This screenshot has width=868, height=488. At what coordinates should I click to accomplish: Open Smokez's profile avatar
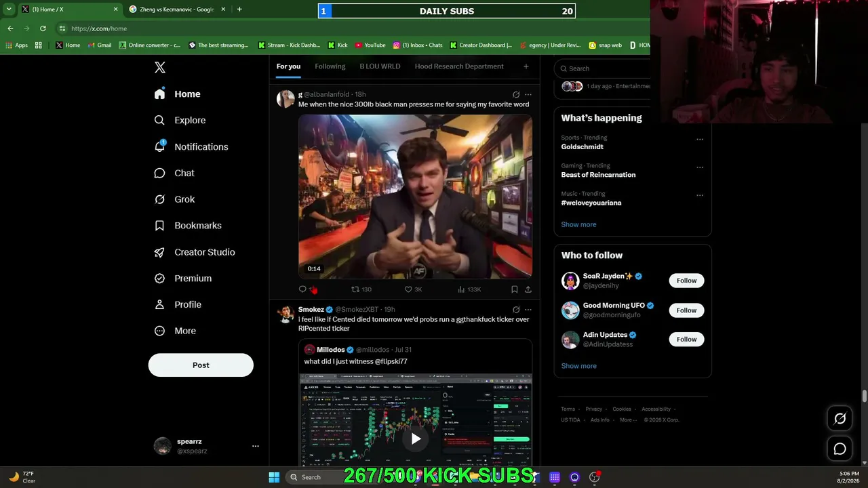[285, 314]
